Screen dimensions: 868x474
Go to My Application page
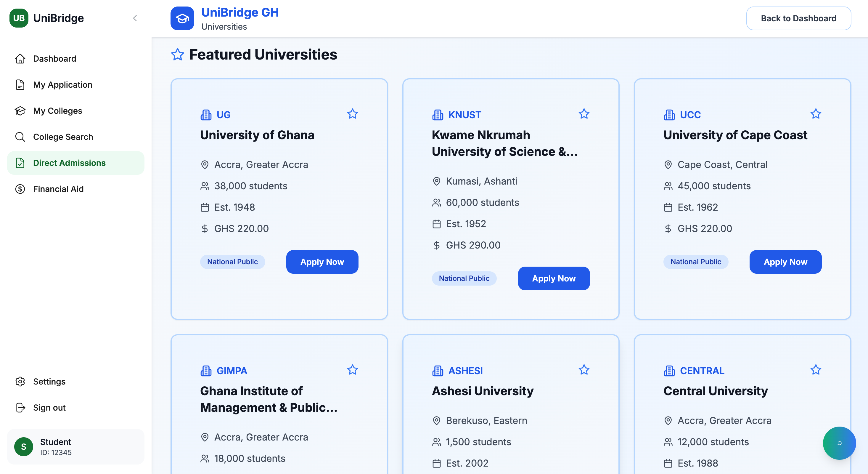click(63, 85)
